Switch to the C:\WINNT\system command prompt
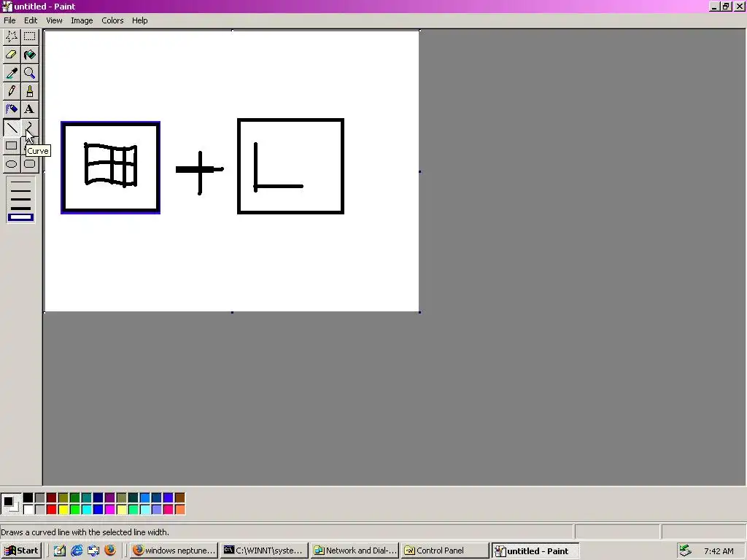The height and width of the screenshot is (560, 747). (x=264, y=551)
